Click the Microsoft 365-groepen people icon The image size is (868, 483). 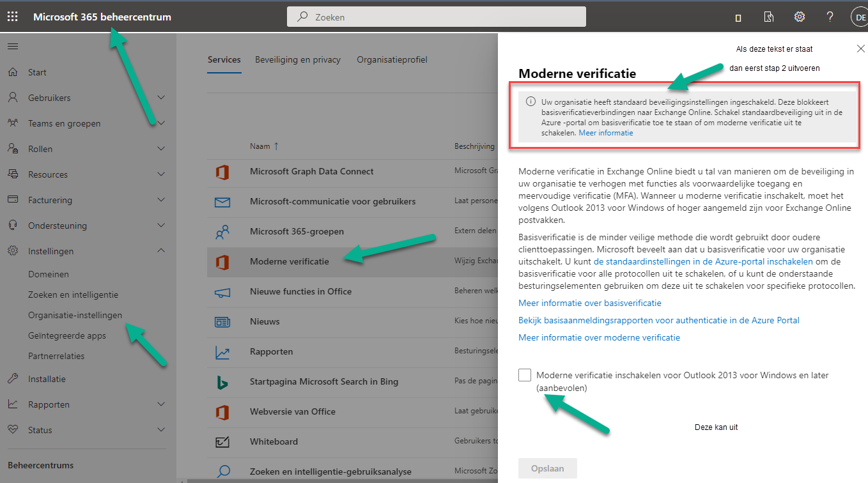tap(222, 232)
